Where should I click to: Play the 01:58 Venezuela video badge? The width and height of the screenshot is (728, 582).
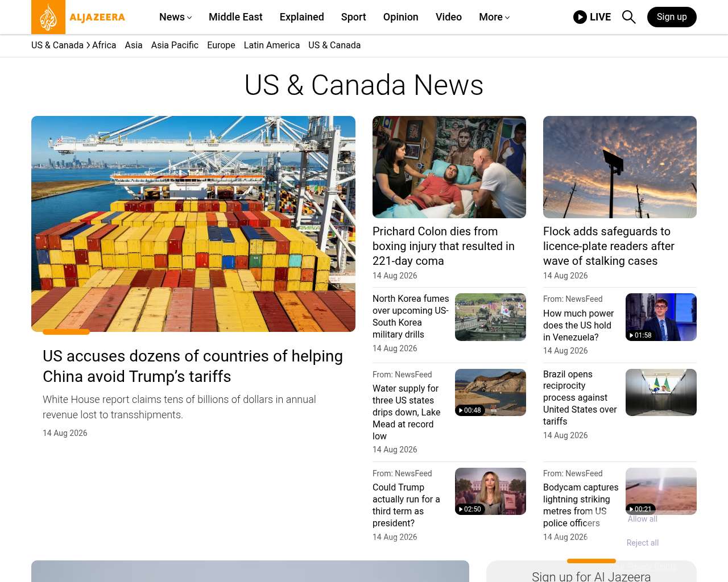pos(640,335)
